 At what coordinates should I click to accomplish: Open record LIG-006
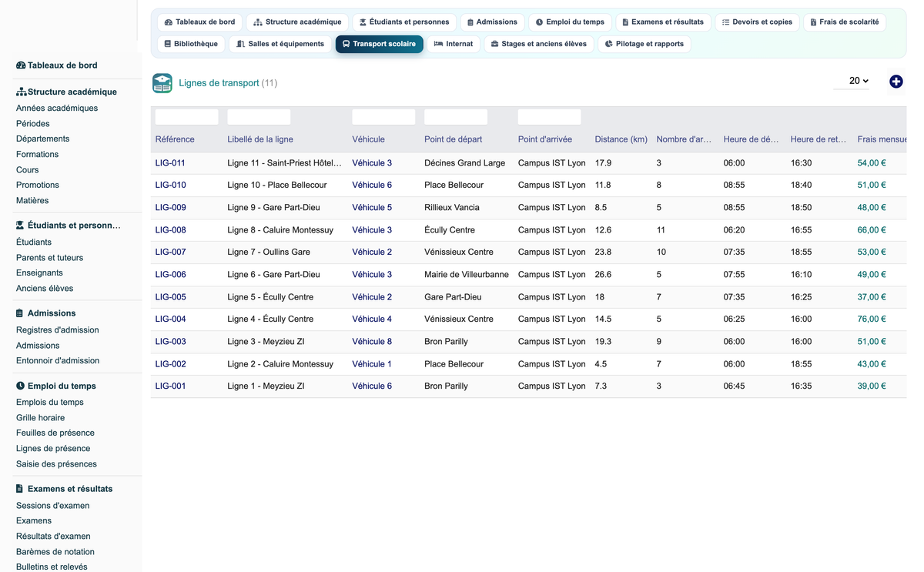pyautogui.click(x=170, y=275)
